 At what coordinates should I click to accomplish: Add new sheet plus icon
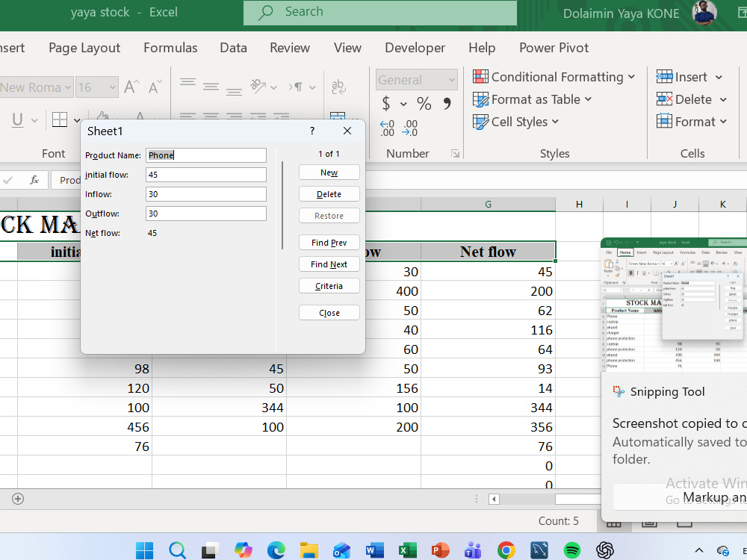(x=18, y=499)
